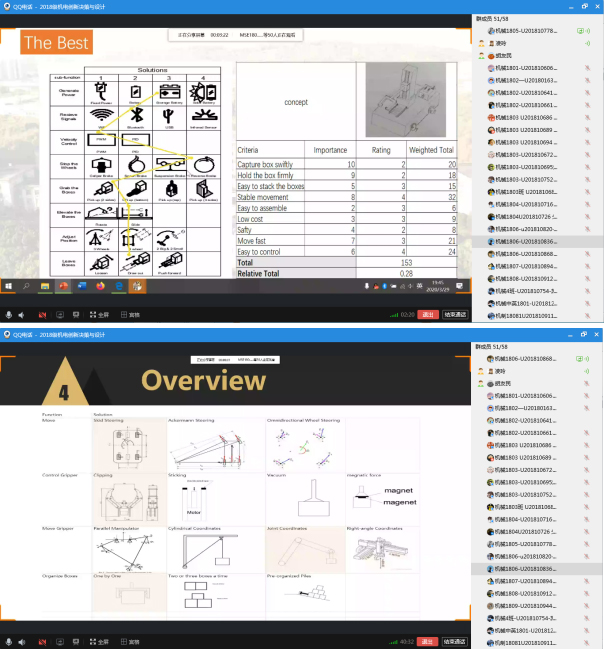Click the avatar of member 机械1809-U201810944
This screenshot has height=649, width=604.
(x=489, y=606)
